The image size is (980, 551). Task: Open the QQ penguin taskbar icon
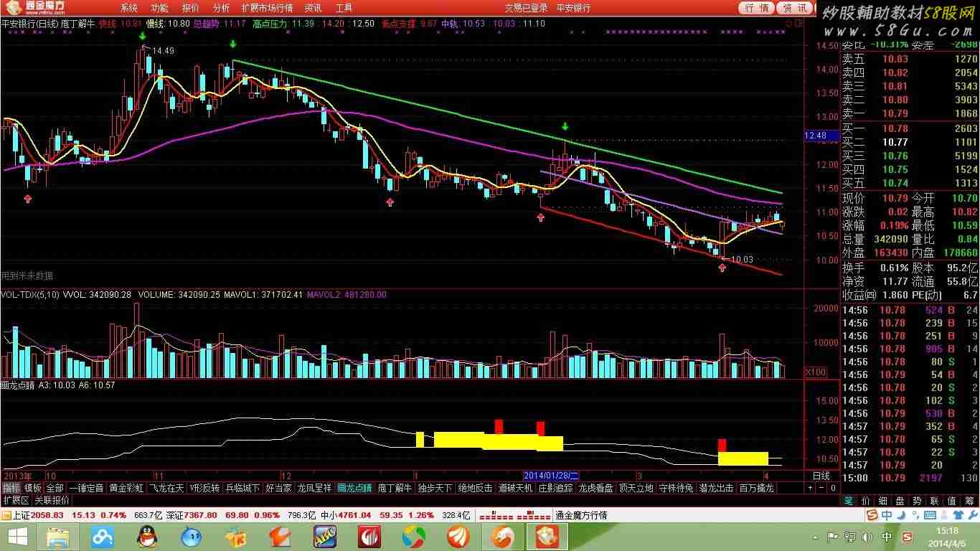coord(148,536)
